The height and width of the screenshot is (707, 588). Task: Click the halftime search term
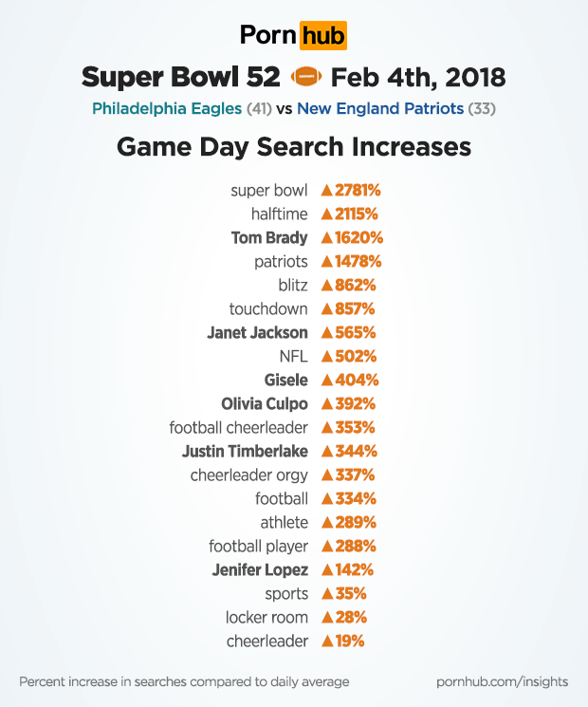coord(280,214)
